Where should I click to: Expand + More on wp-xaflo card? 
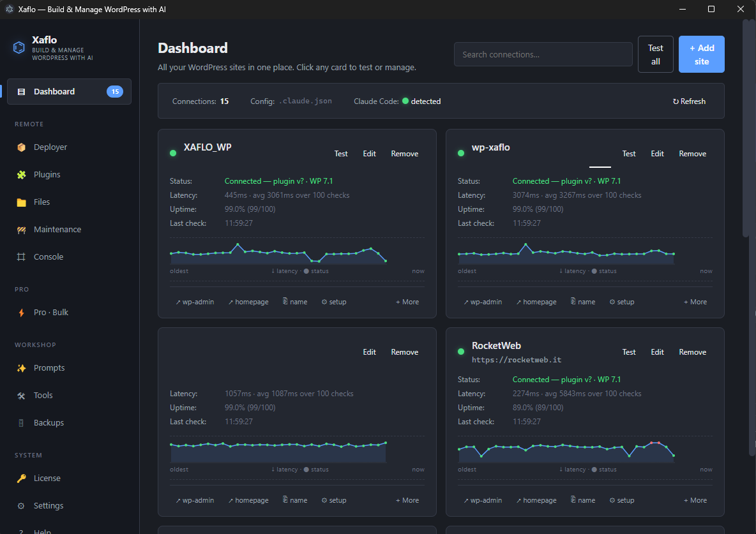[695, 302]
